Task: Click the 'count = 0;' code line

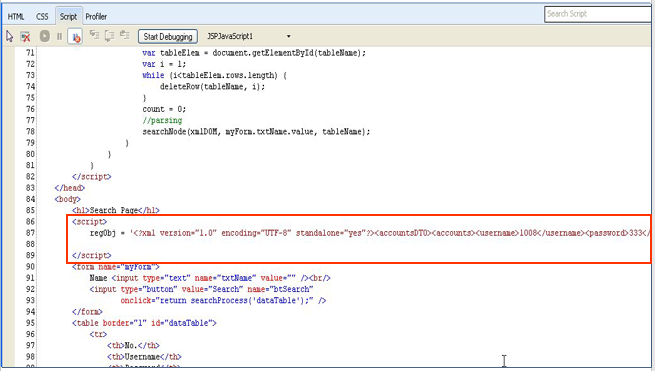Action: coord(164,109)
